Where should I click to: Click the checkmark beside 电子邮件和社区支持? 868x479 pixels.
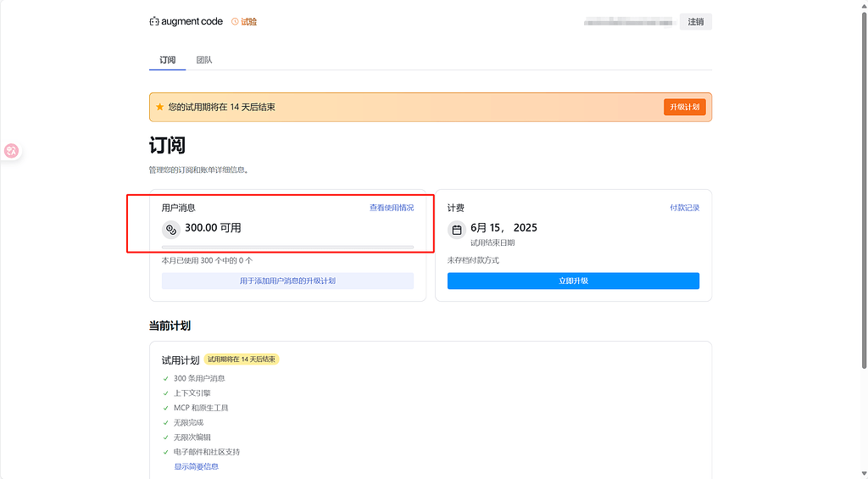click(x=165, y=453)
